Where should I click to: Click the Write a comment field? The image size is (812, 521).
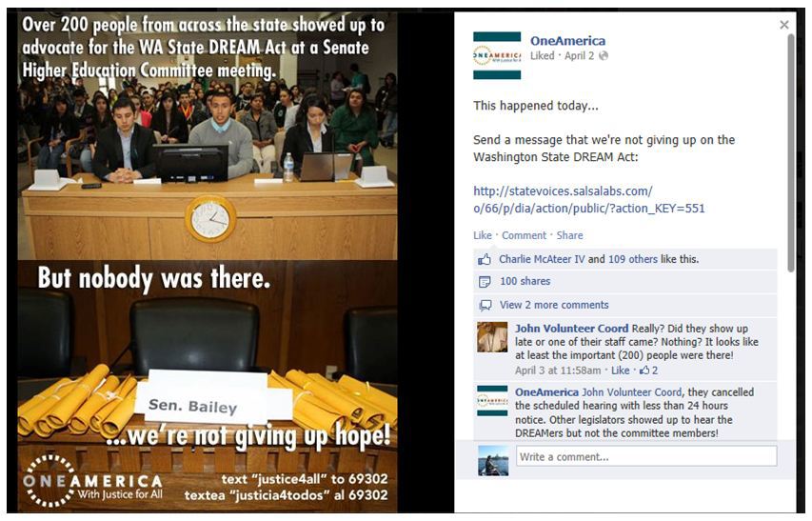[646, 456]
